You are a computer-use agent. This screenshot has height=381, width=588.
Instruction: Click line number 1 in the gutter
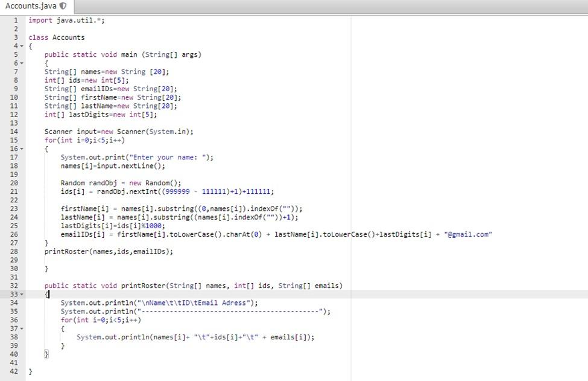coord(15,20)
